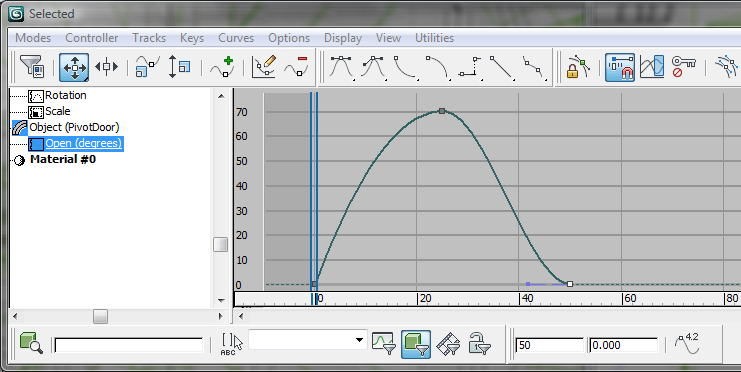
Task: Select the Add Keys tool
Action: pos(223,67)
